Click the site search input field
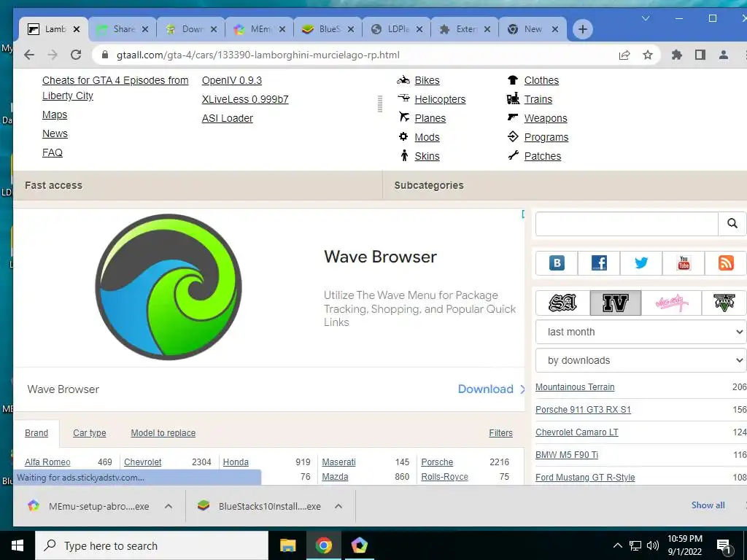747x560 pixels. (x=627, y=223)
